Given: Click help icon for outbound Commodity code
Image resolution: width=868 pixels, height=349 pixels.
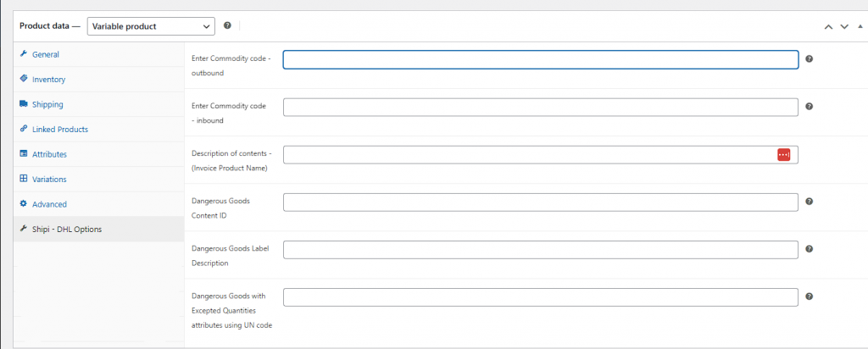Looking at the screenshot, I should pyautogui.click(x=810, y=59).
